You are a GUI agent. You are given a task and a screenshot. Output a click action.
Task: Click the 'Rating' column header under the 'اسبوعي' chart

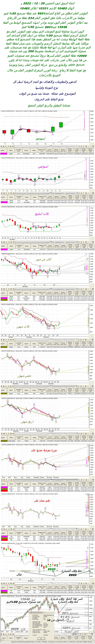click(x=34, y=150)
